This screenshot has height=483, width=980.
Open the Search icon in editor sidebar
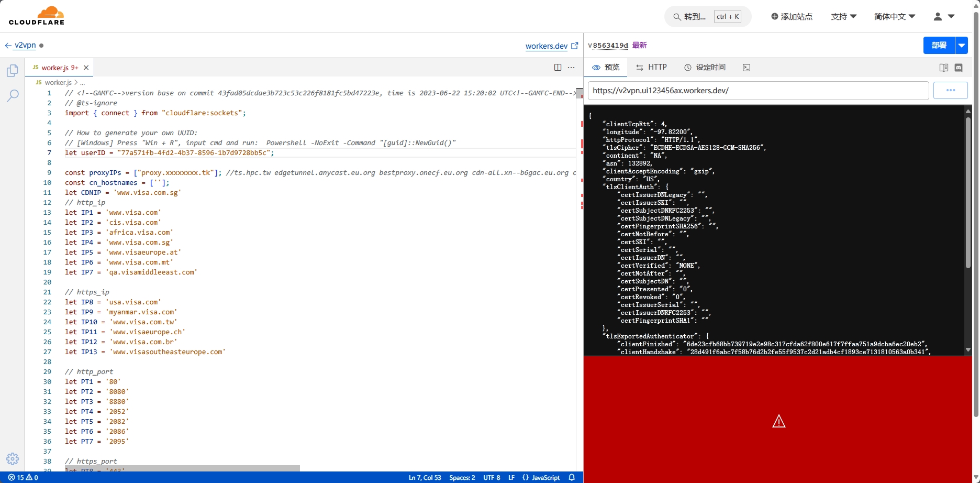point(13,95)
